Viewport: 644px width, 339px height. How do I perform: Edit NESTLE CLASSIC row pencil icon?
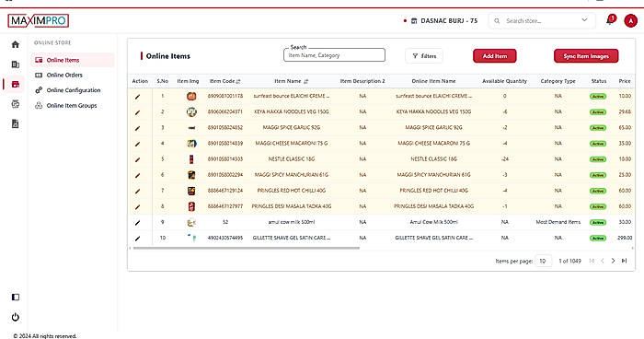point(138,159)
